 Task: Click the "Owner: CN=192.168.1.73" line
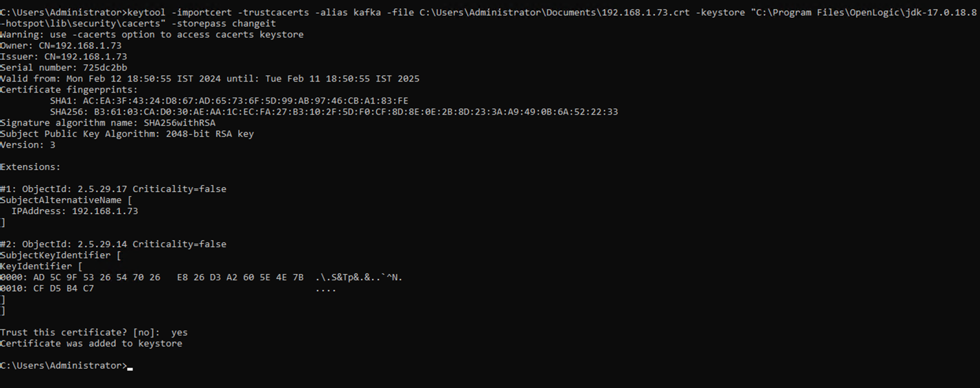[x=61, y=46]
